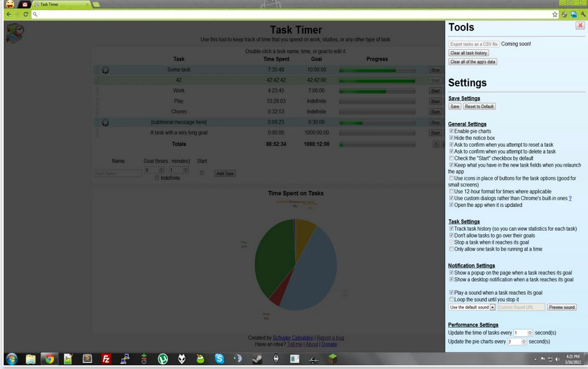The width and height of the screenshot is (588, 369).
Task: Click the spinning gear icon beside subliminal message task
Action: click(105, 122)
